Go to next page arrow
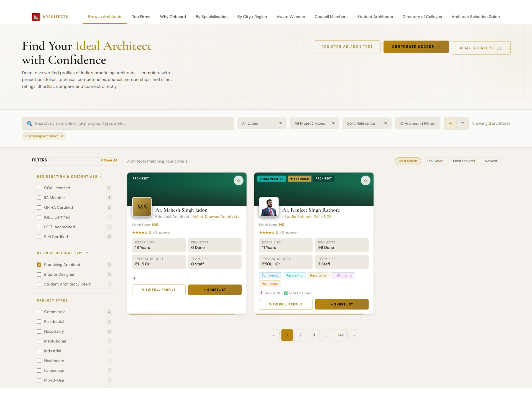The height and width of the screenshot is (399, 532). (x=354, y=335)
